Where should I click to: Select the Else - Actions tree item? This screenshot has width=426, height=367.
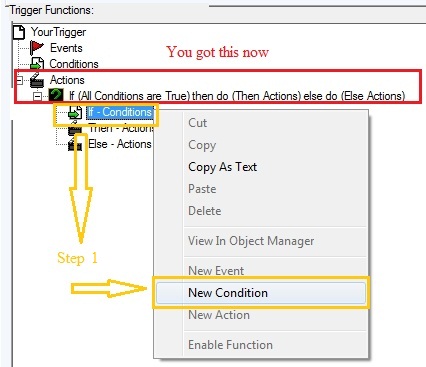pos(120,144)
